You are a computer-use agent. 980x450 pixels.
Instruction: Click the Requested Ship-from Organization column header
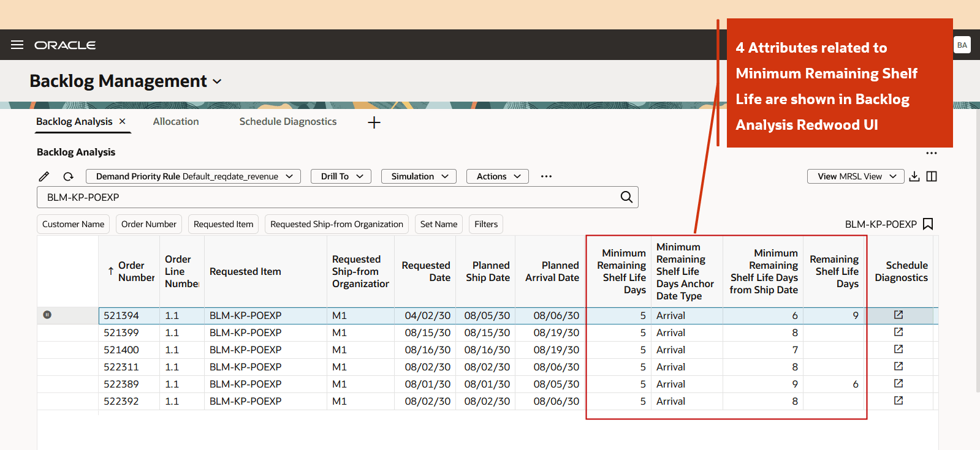[360, 271]
